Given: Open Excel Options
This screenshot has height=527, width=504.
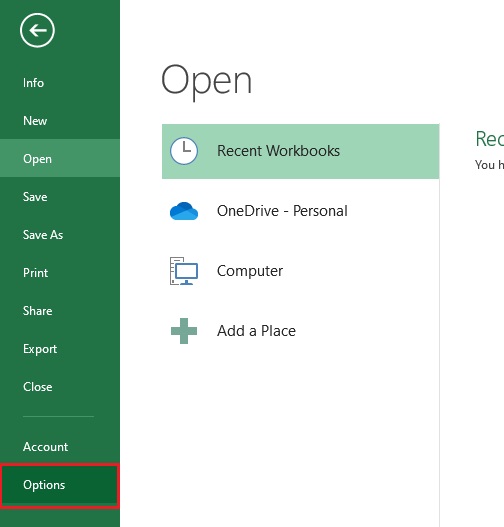Looking at the screenshot, I should [x=60, y=485].
